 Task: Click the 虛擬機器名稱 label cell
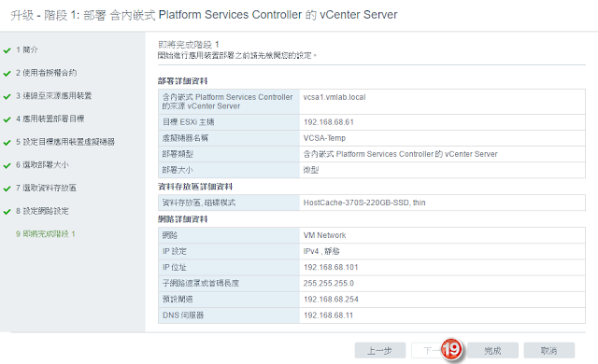click(x=229, y=138)
